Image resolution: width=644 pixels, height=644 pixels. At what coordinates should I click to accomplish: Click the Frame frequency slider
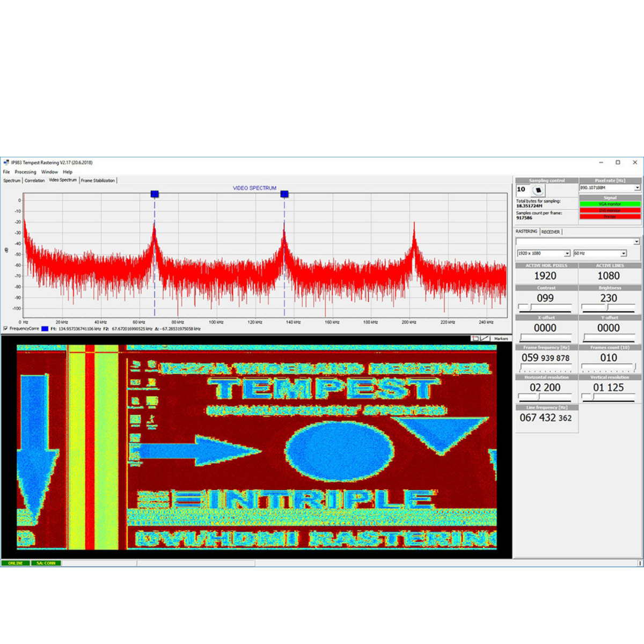pyautogui.click(x=545, y=368)
